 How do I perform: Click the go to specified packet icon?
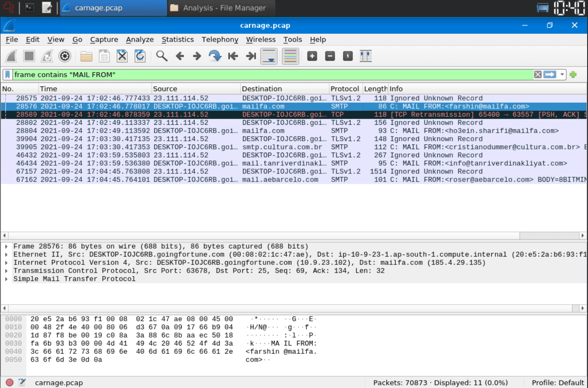(x=215, y=56)
